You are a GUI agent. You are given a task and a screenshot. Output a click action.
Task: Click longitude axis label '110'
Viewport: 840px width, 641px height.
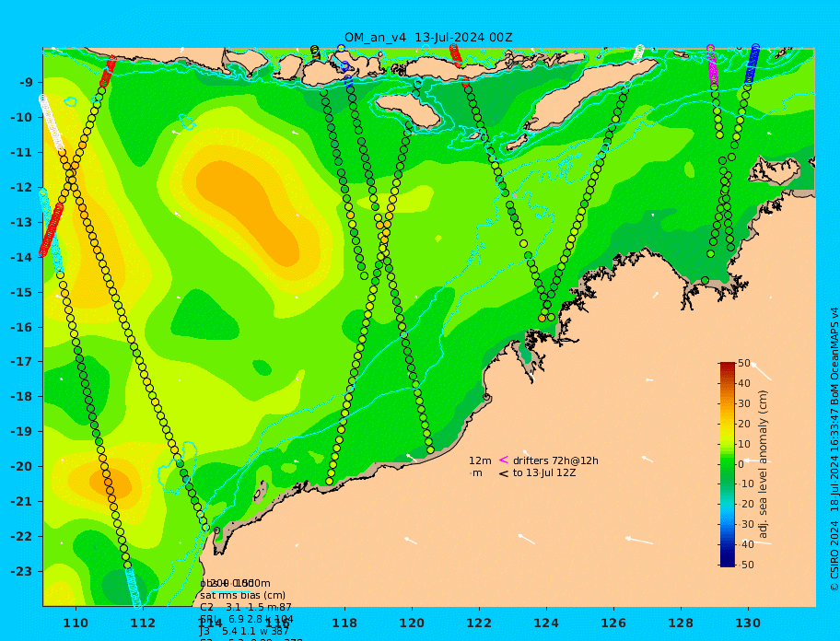pos(76,624)
